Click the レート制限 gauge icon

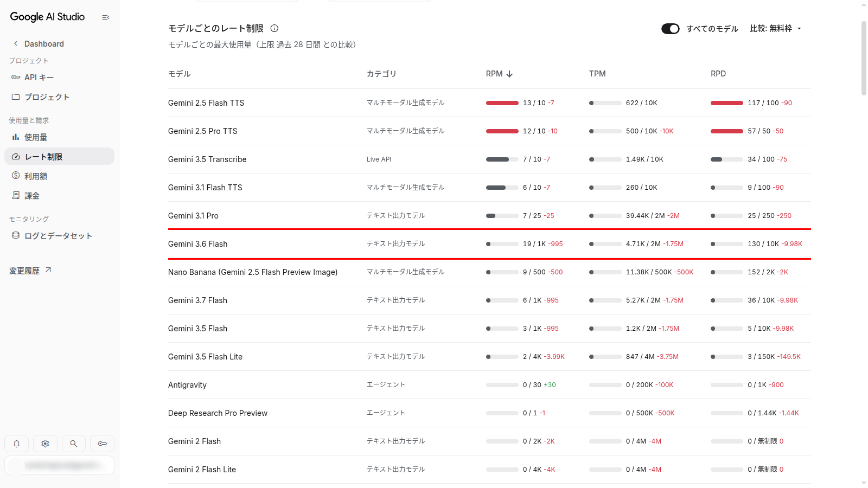tap(16, 157)
